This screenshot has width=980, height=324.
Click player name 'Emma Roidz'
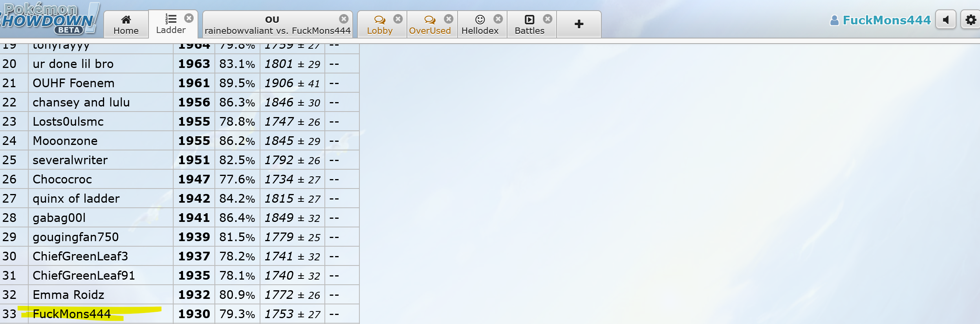pos(68,295)
